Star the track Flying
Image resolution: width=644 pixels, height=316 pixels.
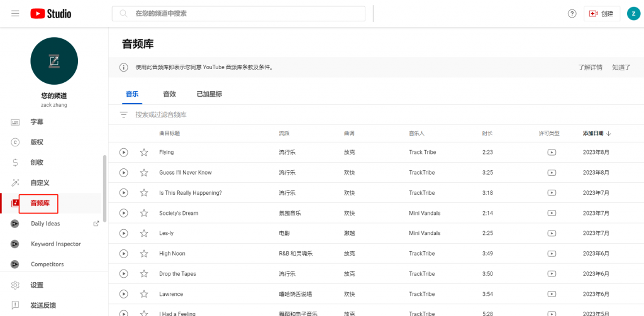point(144,152)
